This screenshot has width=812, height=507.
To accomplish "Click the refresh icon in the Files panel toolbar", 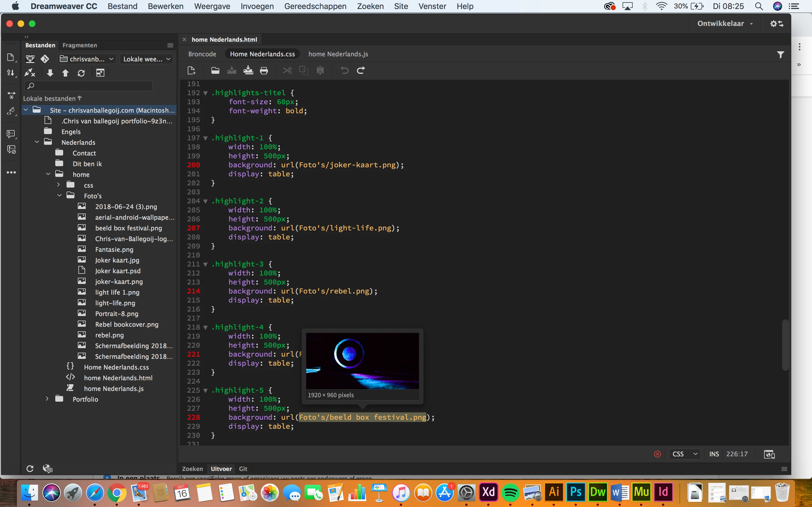I will tap(81, 73).
